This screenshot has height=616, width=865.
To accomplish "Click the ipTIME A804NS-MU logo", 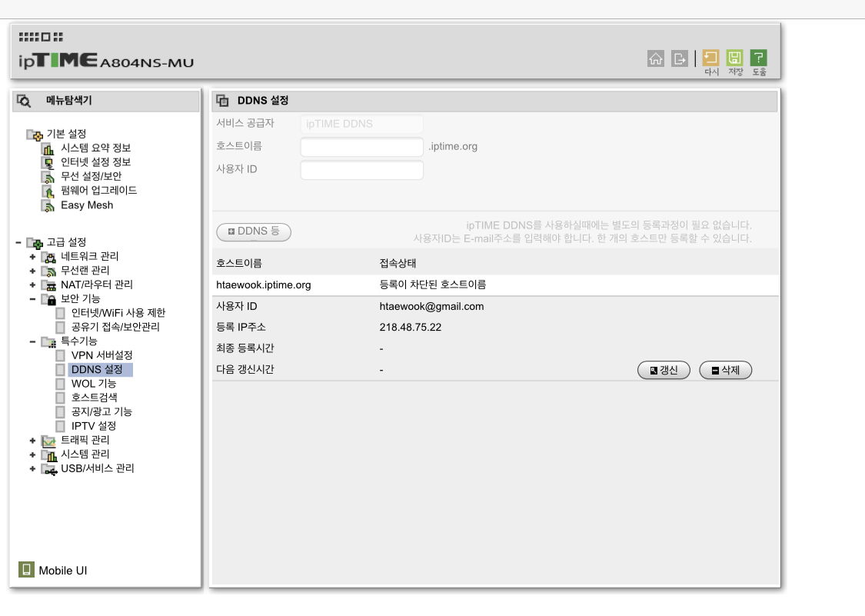I will (x=106, y=60).
